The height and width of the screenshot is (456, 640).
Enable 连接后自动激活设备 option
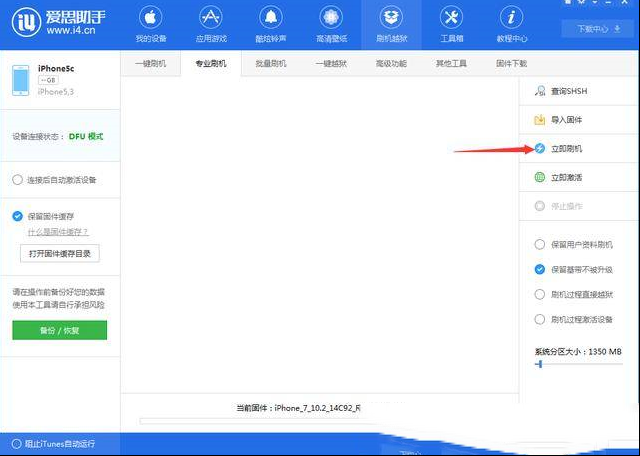coord(17,180)
